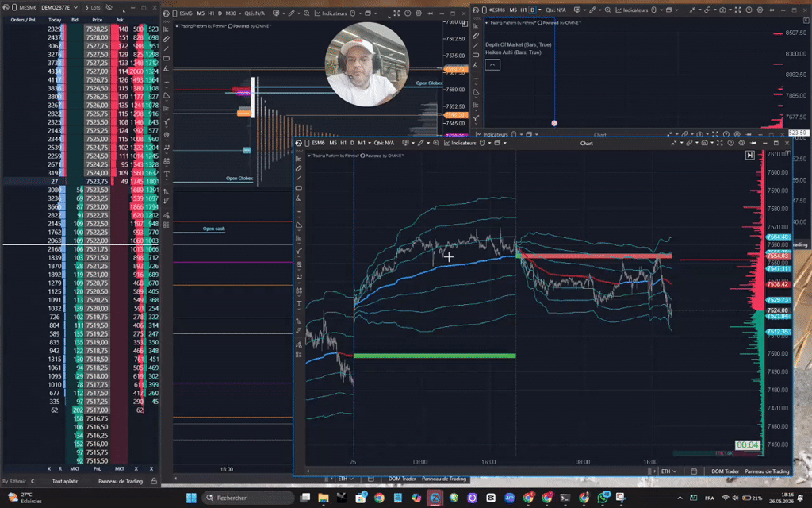The width and height of the screenshot is (812, 508).
Task: Expand link dropdown arrow in #ESM6 daily chart
Action: pos(715,10)
